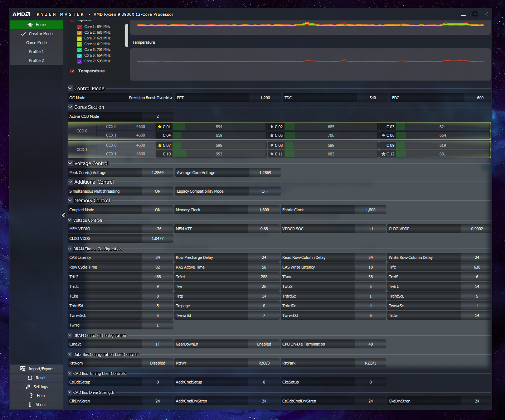Click OC Mode Precision Boost Overdrive value

pos(151,98)
